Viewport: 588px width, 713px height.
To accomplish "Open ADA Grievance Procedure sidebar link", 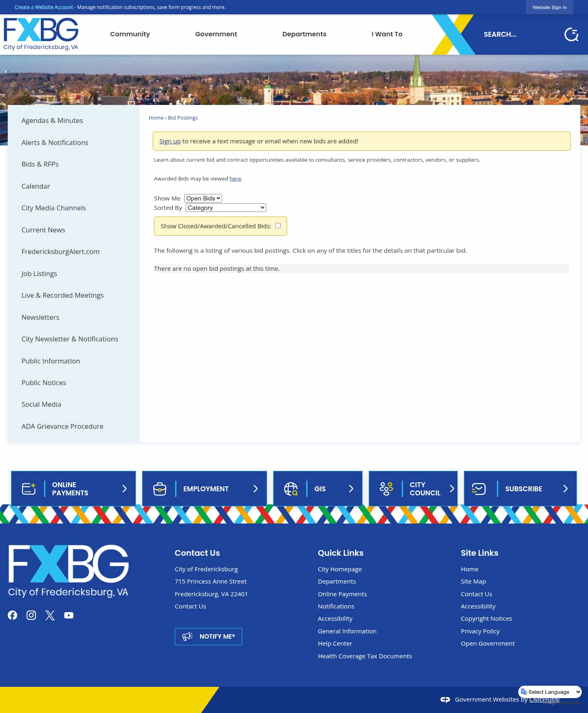I will 62,426.
